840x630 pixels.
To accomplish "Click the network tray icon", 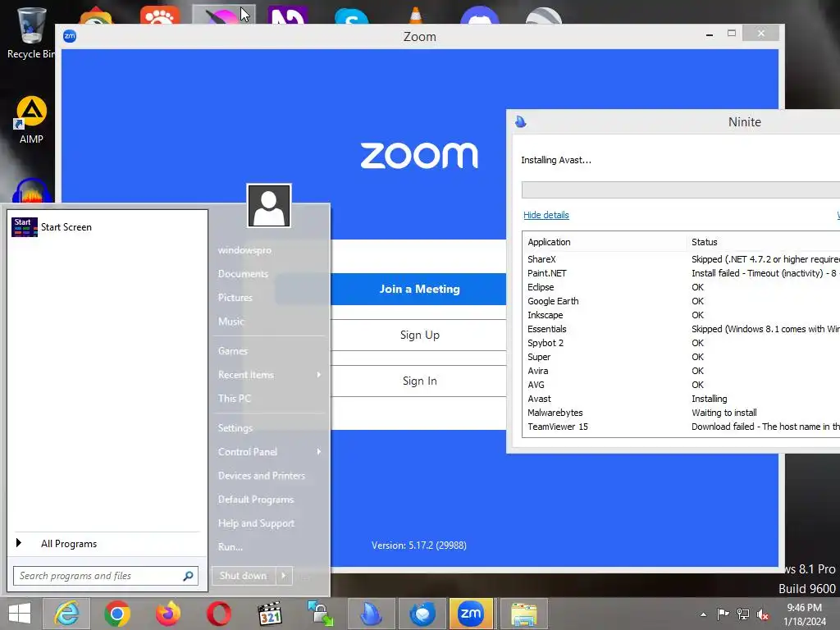I will click(x=743, y=614).
